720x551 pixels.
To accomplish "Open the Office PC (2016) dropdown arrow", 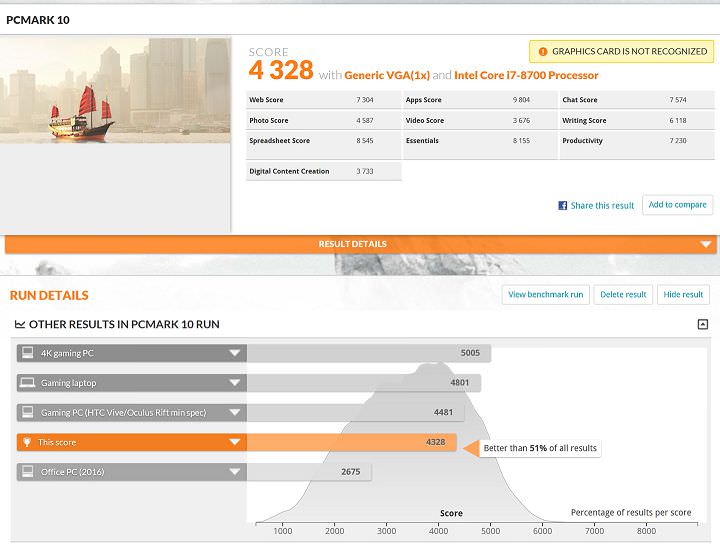I will coord(235,472).
